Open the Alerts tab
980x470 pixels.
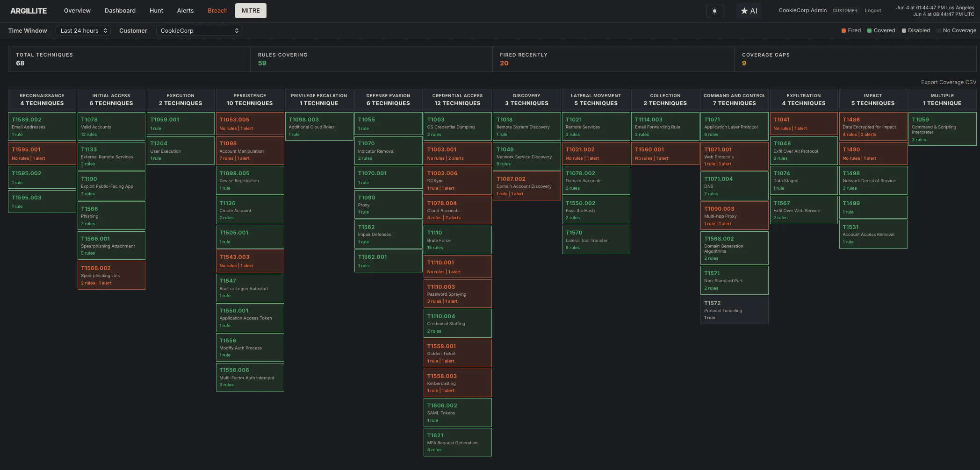tap(185, 10)
